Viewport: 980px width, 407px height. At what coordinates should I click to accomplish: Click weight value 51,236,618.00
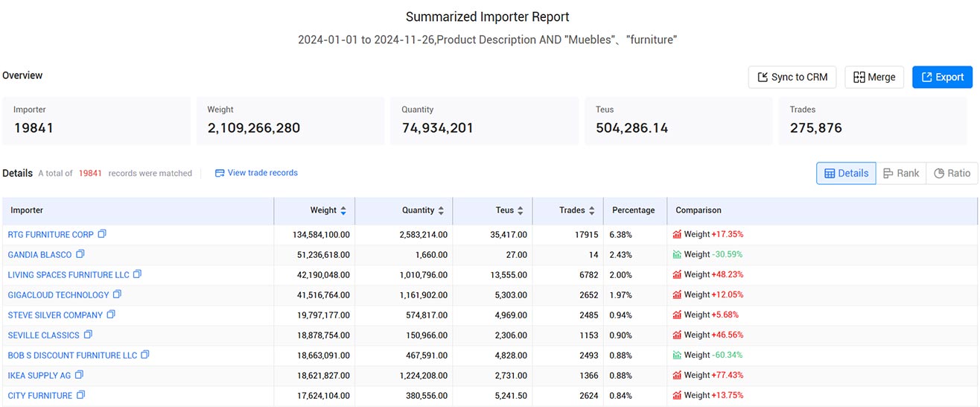point(324,254)
